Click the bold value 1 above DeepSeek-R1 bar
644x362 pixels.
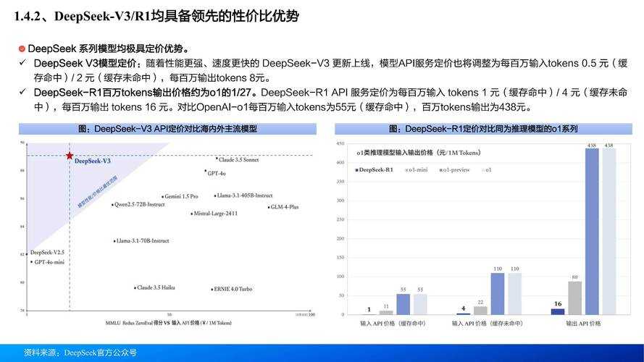coord(369,309)
